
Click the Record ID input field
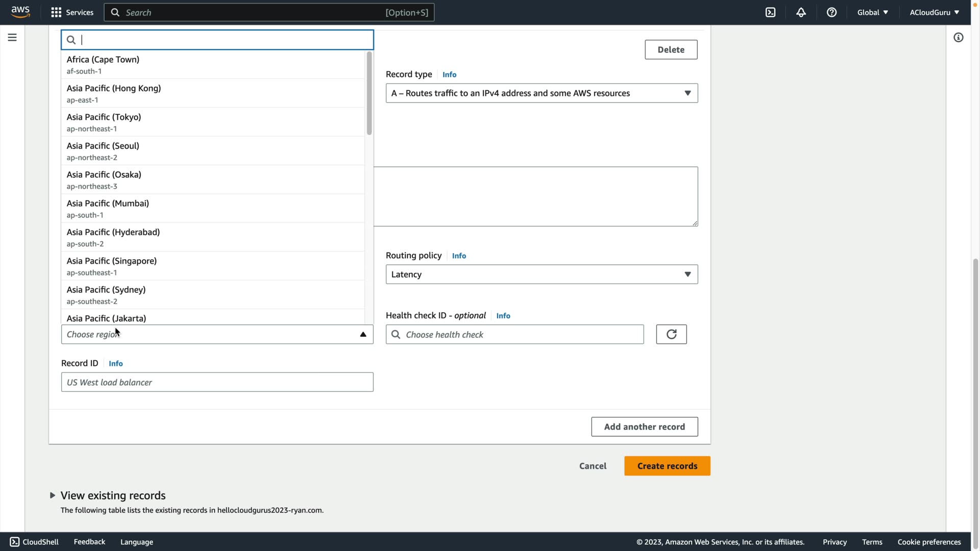pyautogui.click(x=217, y=382)
